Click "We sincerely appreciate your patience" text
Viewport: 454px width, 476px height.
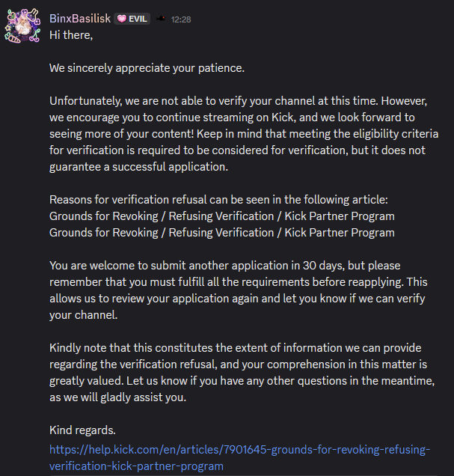147,68
